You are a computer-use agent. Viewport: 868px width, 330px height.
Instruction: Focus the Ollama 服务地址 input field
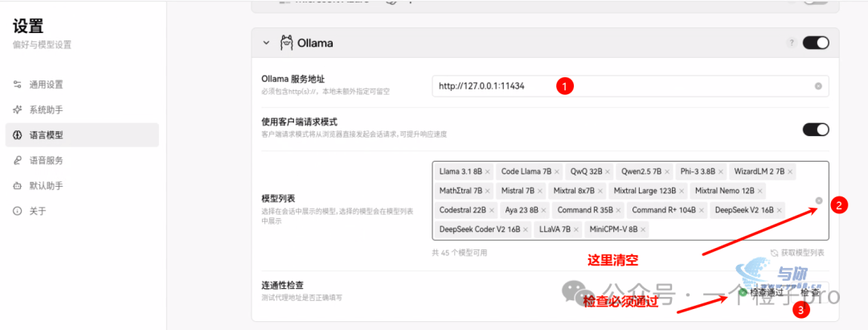[631, 86]
